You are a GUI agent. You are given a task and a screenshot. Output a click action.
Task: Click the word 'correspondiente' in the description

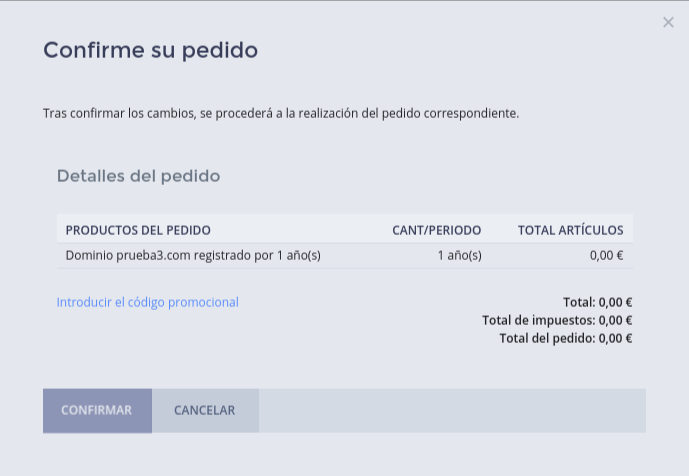(x=472, y=113)
